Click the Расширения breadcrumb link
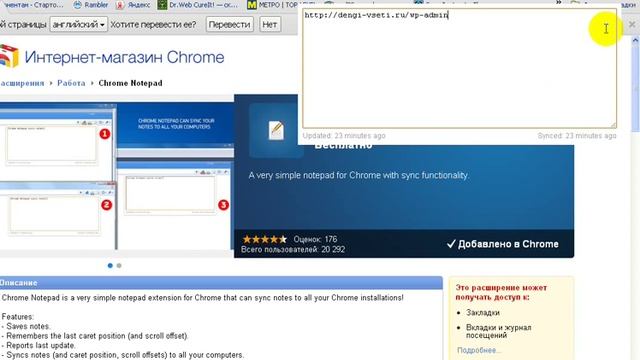The image size is (640, 360). click(22, 83)
